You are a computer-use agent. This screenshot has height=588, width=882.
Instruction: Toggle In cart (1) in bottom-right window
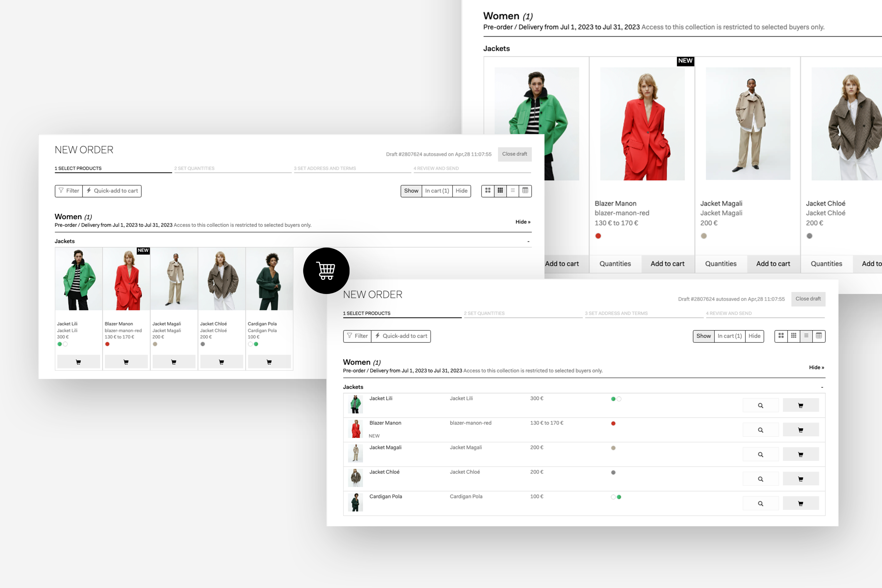(729, 336)
